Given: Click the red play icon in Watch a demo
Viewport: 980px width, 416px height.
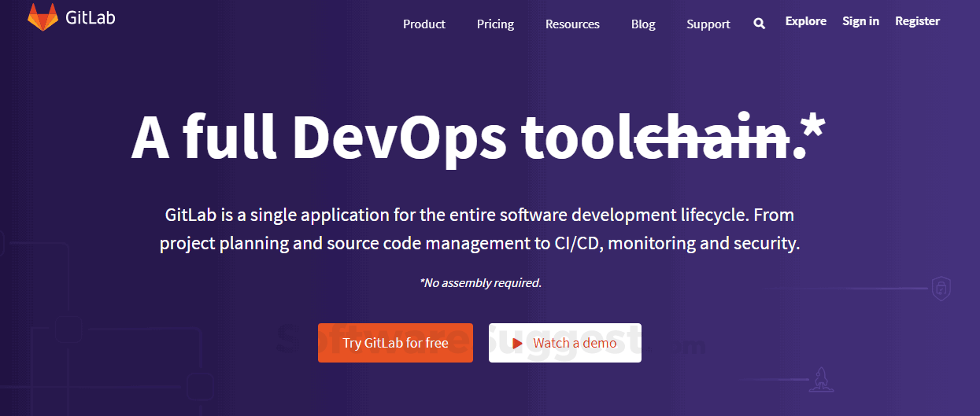Looking at the screenshot, I should pos(517,344).
